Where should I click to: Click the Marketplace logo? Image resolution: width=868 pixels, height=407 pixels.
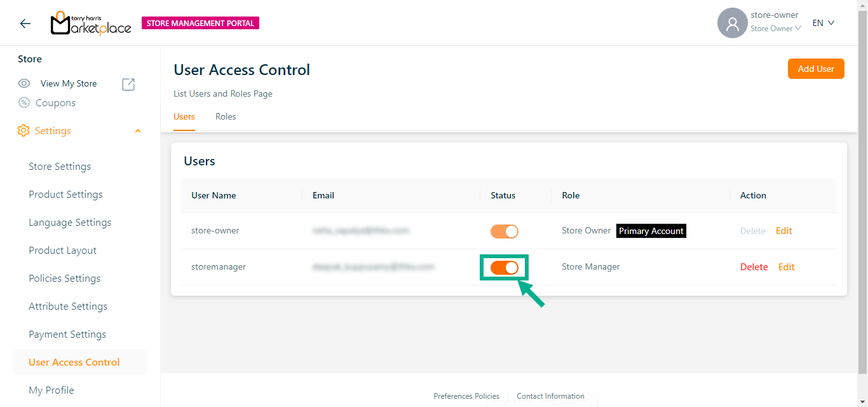91,24
